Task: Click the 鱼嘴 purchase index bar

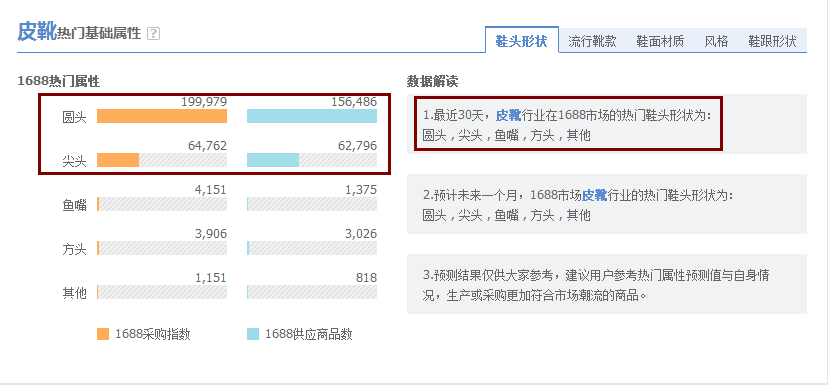Action: (162, 204)
